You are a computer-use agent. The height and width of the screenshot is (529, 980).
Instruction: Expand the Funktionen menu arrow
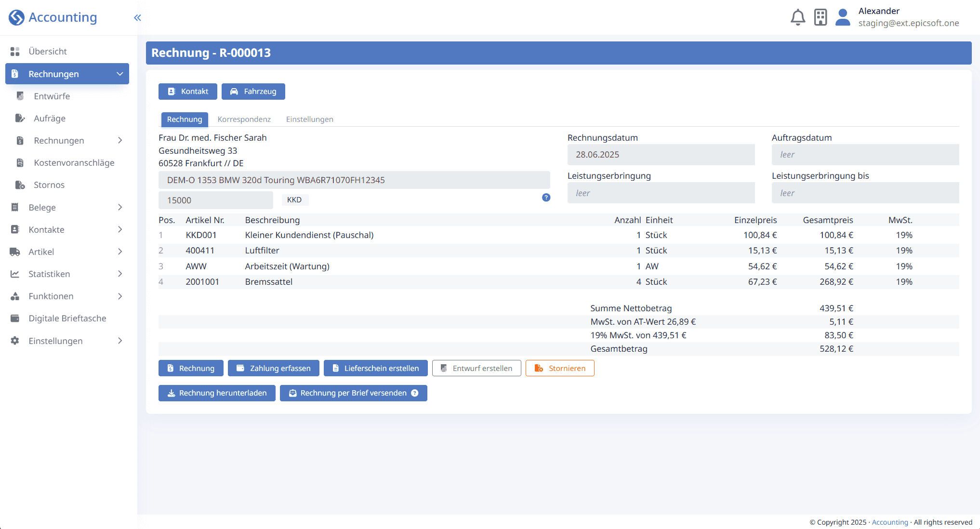click(120, 296)
